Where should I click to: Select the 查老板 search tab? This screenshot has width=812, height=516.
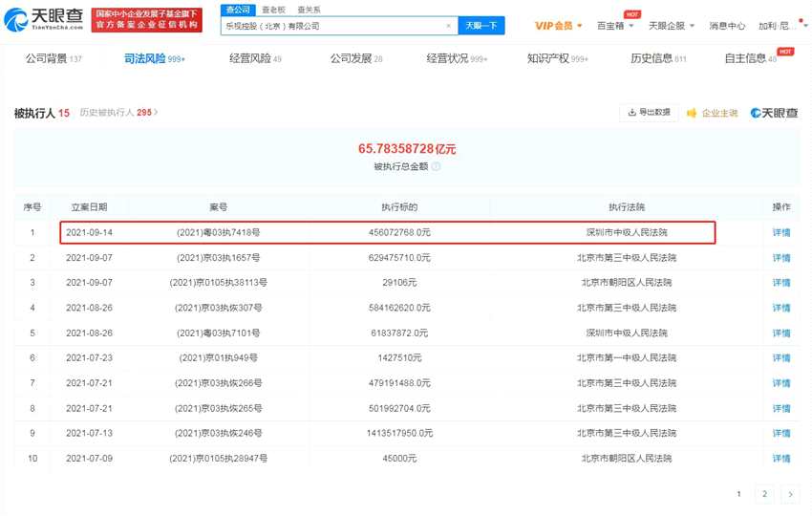click(x=273, y=10)
